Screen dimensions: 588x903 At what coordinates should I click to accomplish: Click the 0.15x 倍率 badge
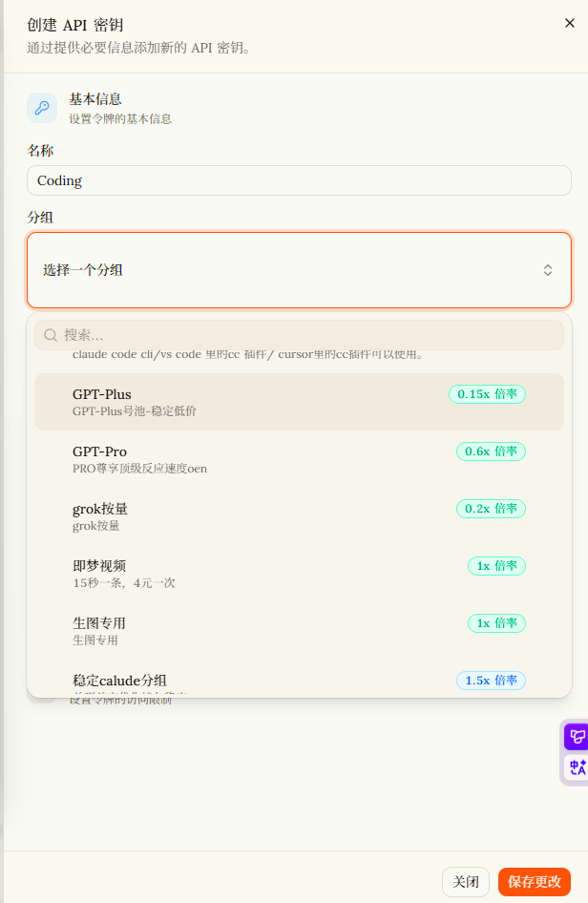coord(487,394)
